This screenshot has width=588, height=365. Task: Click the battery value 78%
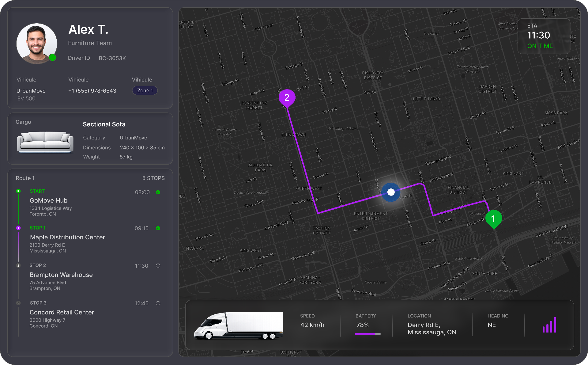pos(362,325)
